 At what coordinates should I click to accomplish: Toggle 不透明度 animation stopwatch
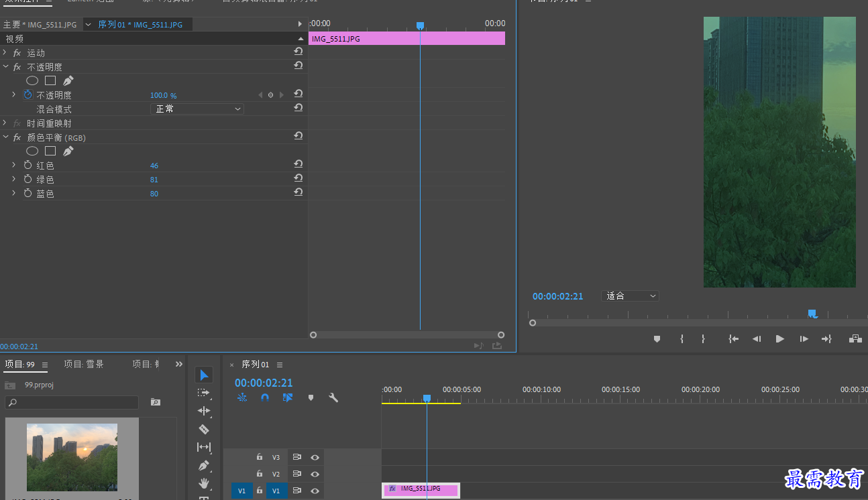click(x=28, y=95)
